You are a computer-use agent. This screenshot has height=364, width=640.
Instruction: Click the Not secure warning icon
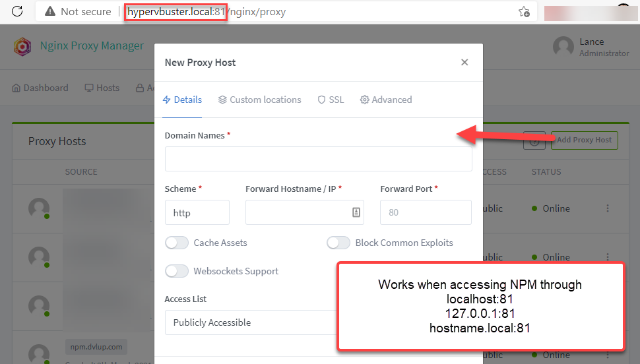pos(49,11)
